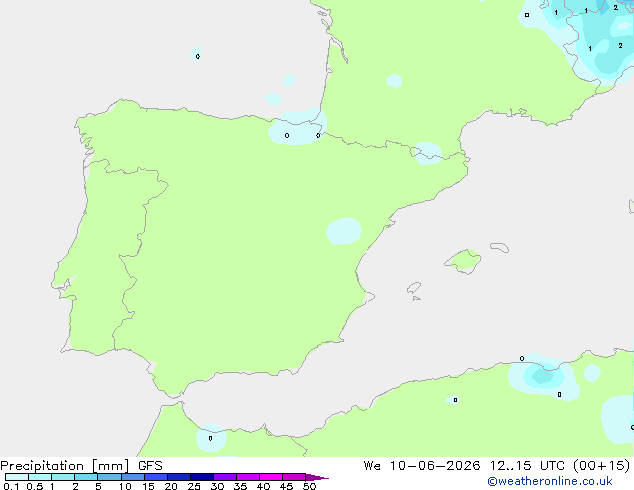Click the 0.1–0.5 mm palest cyan legend swatch

17,477
